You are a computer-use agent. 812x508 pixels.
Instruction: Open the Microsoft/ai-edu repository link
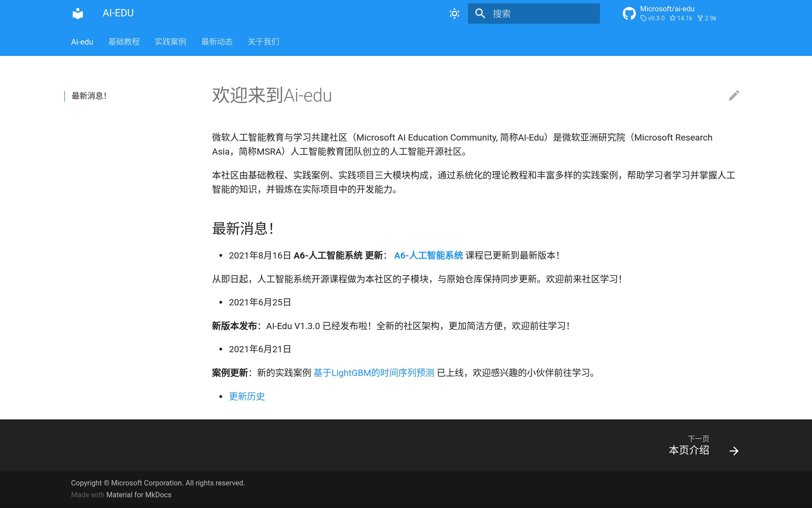coord(667,9)
